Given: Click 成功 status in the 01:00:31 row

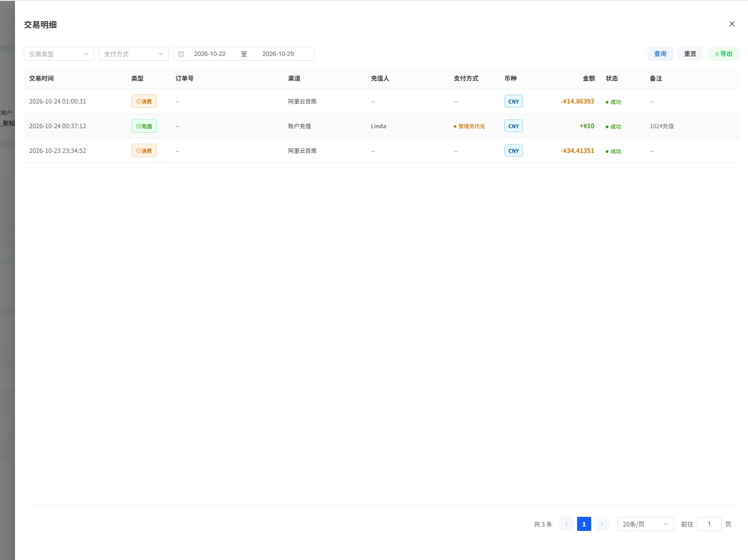Looking at the screenshot, I should [613, 102].
